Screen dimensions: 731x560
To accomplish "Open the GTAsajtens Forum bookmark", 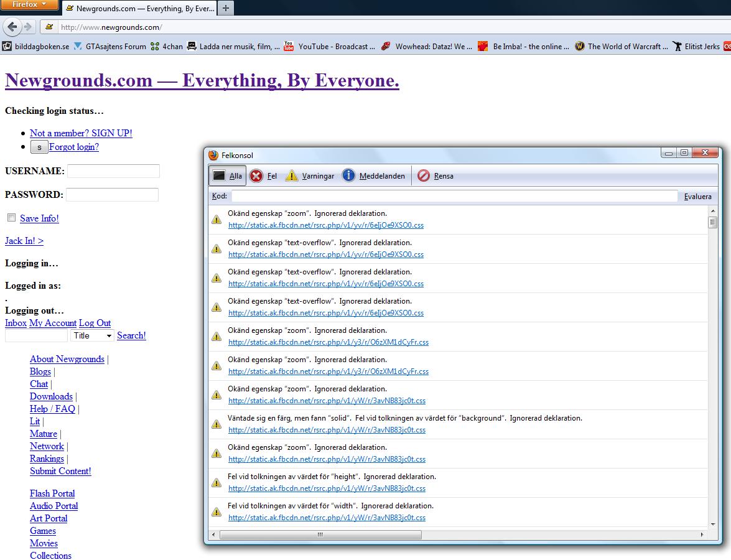I will click(x=110, y=46).
